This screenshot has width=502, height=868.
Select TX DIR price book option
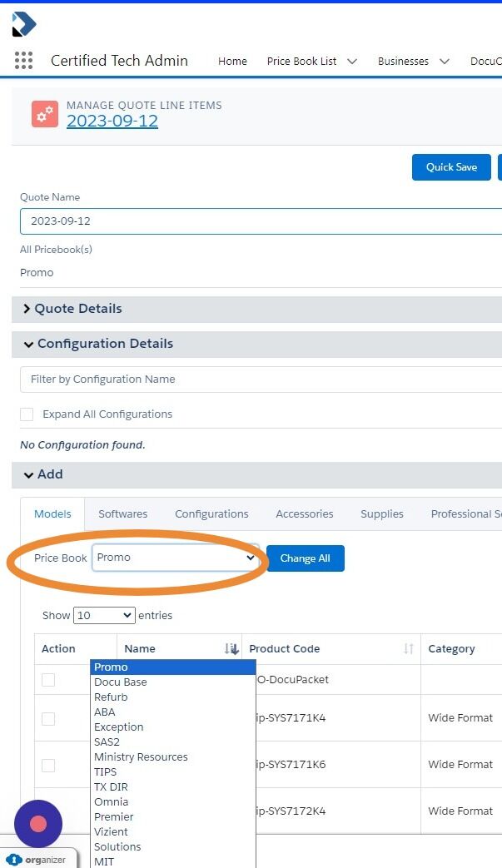(x=172, y=786)
